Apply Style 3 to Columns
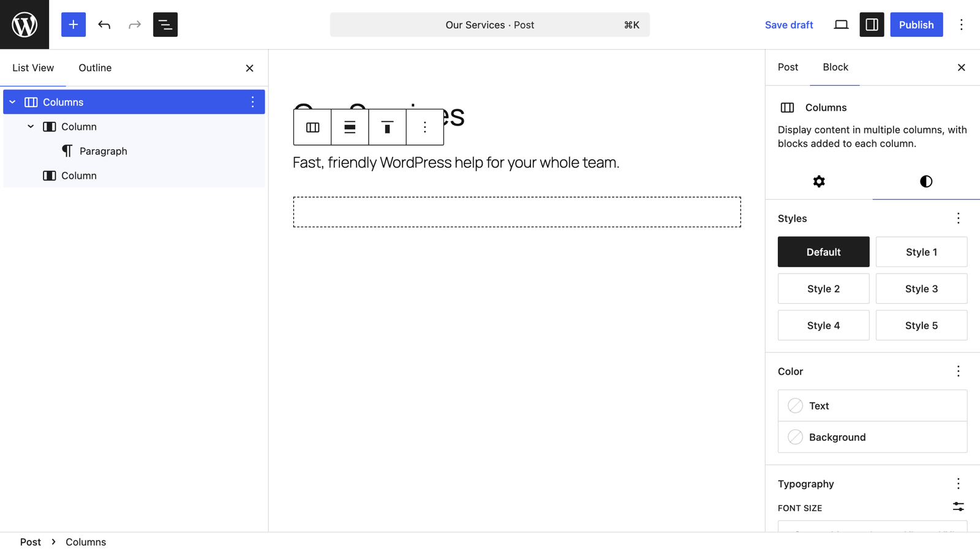 (921, 288)
